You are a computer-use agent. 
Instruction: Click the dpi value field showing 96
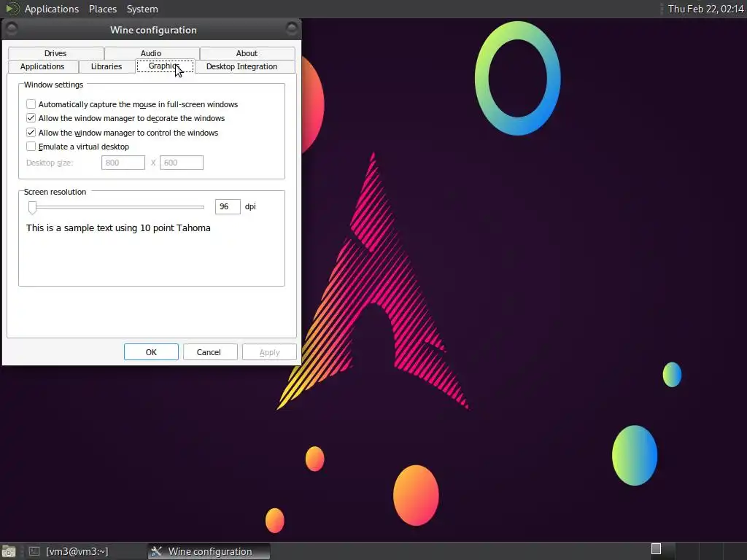(x=228, y=206)
